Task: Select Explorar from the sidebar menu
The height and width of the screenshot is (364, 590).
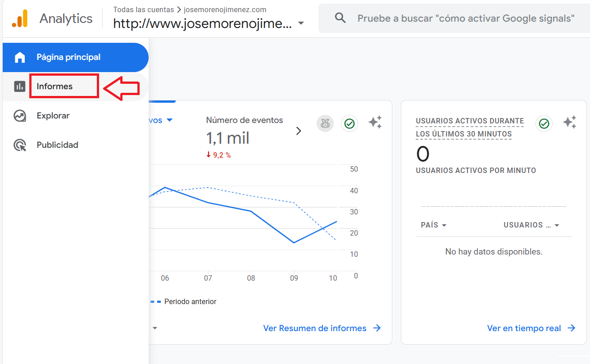Action: point(53,116)
